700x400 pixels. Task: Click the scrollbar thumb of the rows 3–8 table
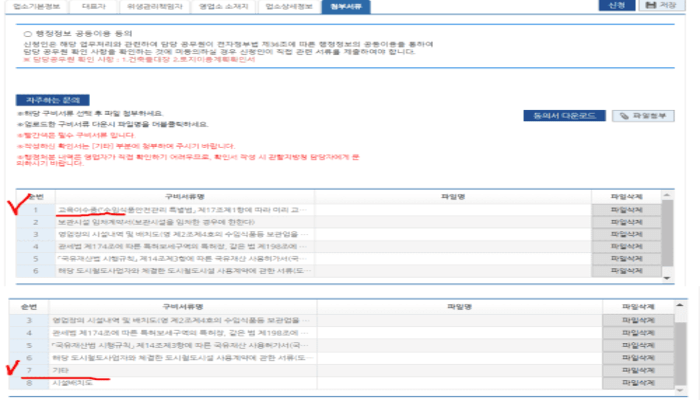click(680, 353)
